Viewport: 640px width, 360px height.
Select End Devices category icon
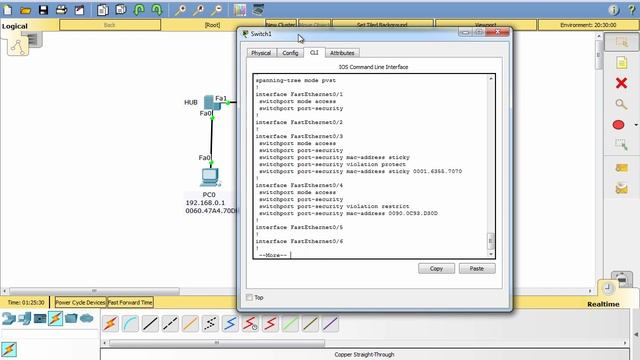pos(24,318)
